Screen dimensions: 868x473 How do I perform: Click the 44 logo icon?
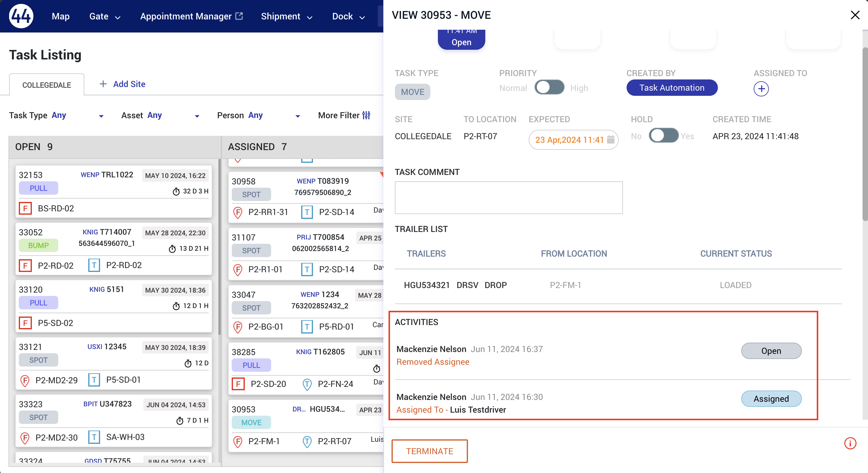[21, 16]
